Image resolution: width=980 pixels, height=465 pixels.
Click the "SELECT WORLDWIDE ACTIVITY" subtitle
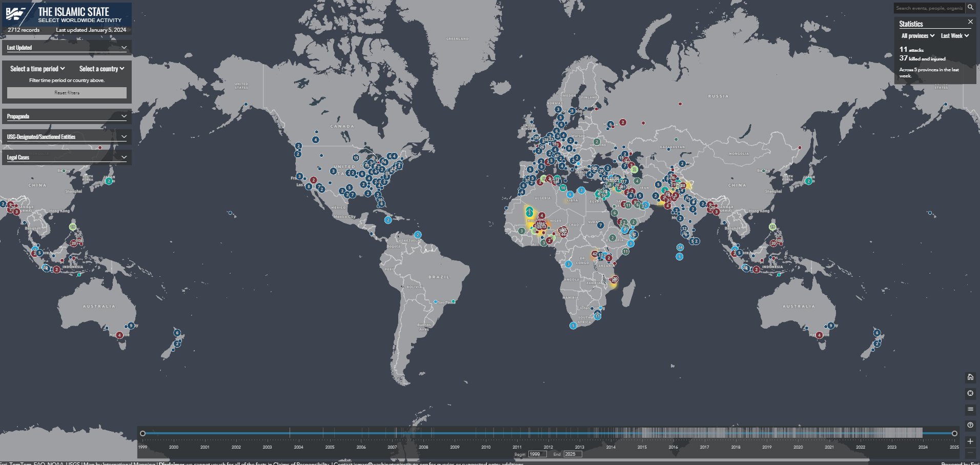(x=80, y=21)
